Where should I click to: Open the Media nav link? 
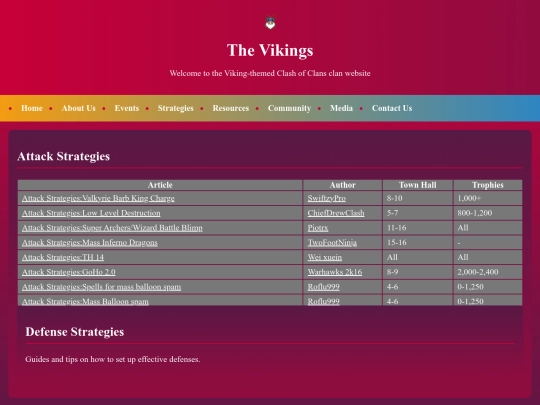[x=341, y=108]
